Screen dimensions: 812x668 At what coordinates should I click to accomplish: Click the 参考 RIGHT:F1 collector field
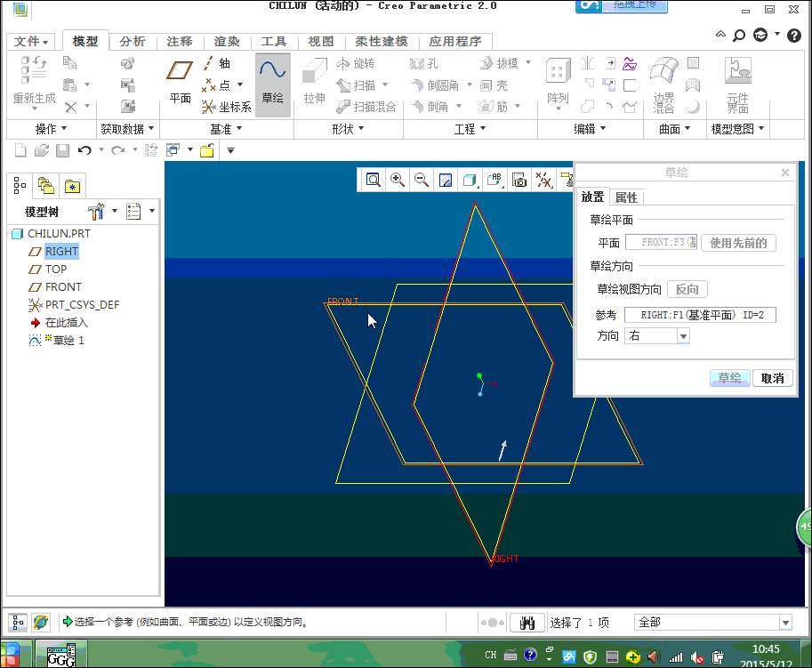(x=700, y=315)
